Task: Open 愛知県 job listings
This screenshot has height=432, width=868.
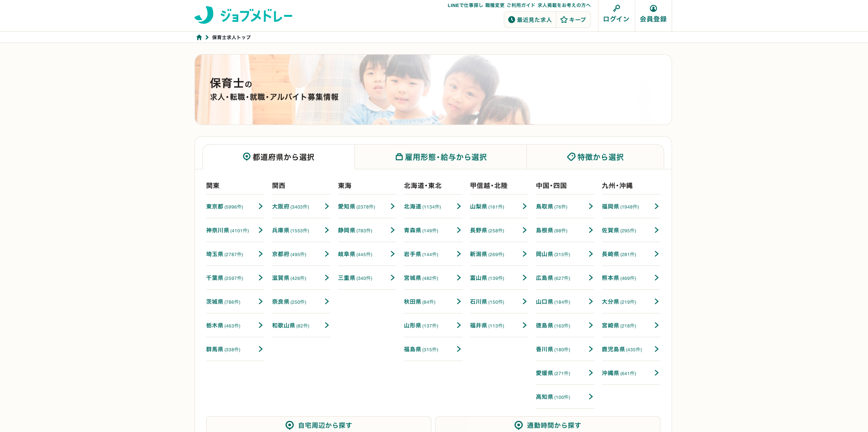Action: click(x=347, y=207)
